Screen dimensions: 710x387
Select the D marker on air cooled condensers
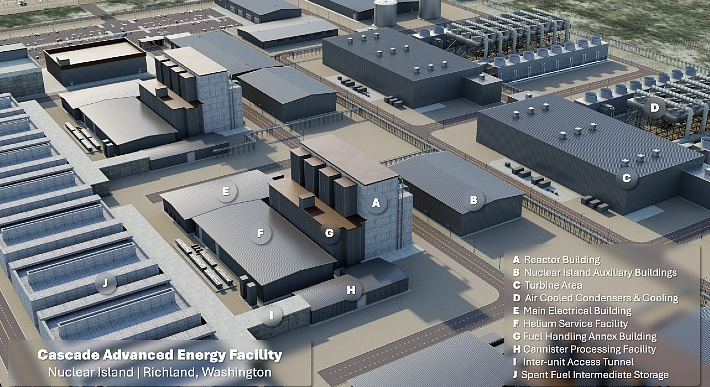coord(654,108)
